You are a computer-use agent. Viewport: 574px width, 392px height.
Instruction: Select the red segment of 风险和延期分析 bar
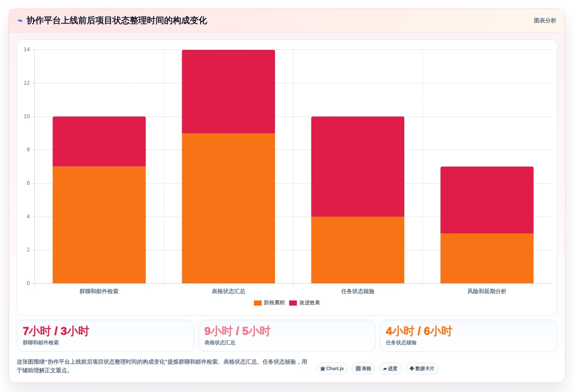pyautogui.click(x=487, y=200)
